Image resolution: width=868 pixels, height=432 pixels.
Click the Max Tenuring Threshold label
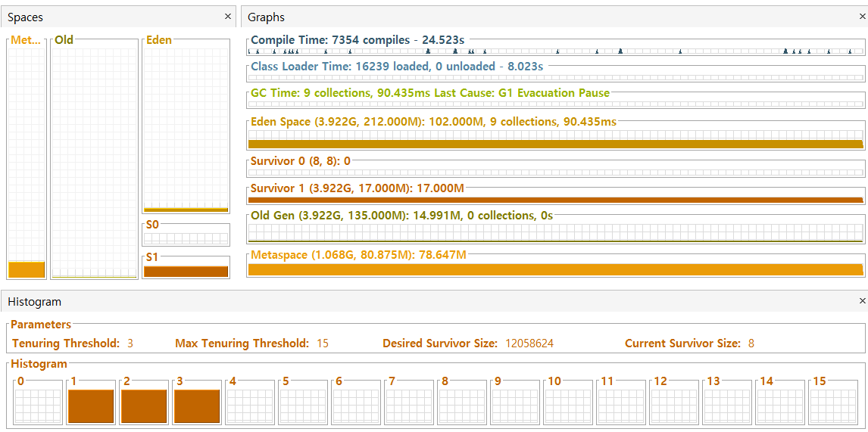pyautogui.click(x=242, y=343)
